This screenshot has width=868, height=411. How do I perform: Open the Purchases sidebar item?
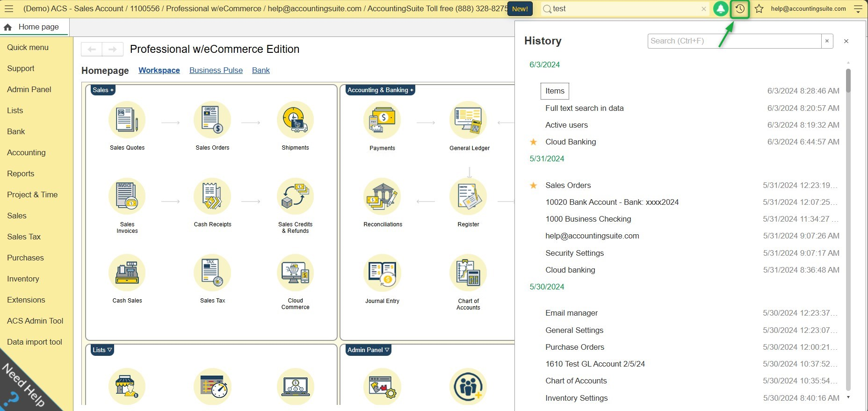(25, 258)
